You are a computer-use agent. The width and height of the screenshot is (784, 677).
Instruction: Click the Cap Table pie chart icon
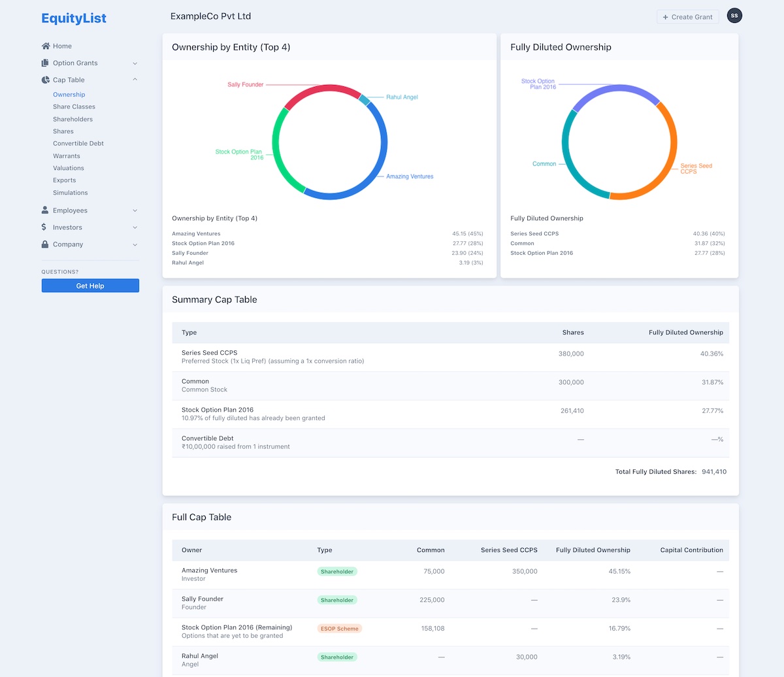pos(45,80)
